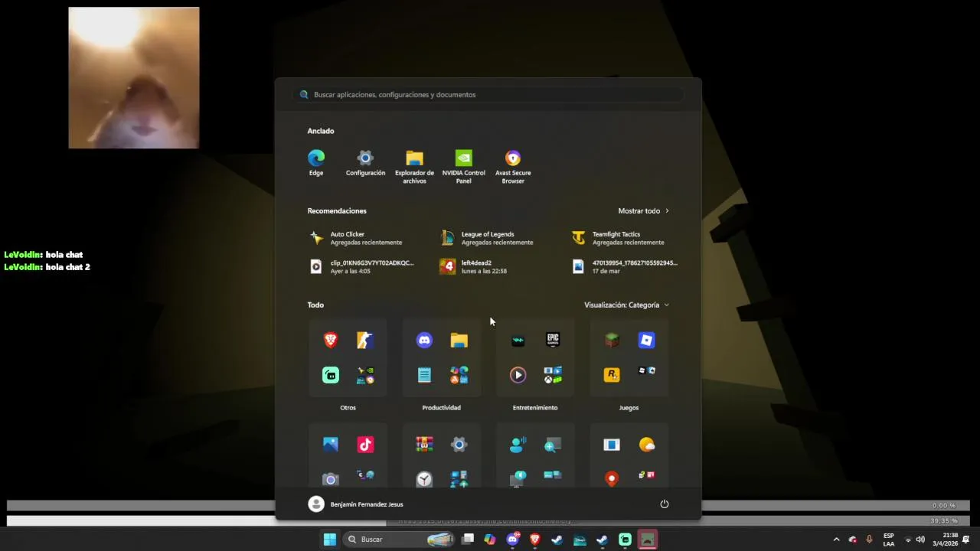Image resolution: width=980 pixels, height=551 pixels.
Task: Open Counter-Strike icon in Otros
Action: click(365, 340)
